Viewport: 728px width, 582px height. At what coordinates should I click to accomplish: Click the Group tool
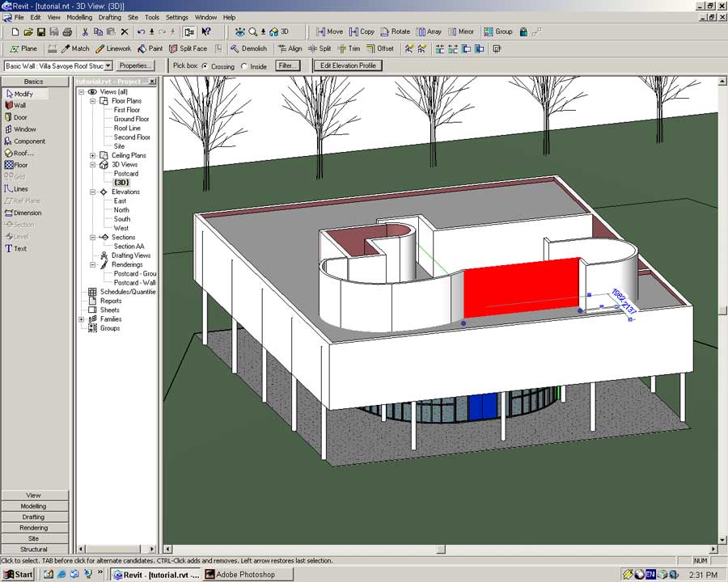coord(498,32)
